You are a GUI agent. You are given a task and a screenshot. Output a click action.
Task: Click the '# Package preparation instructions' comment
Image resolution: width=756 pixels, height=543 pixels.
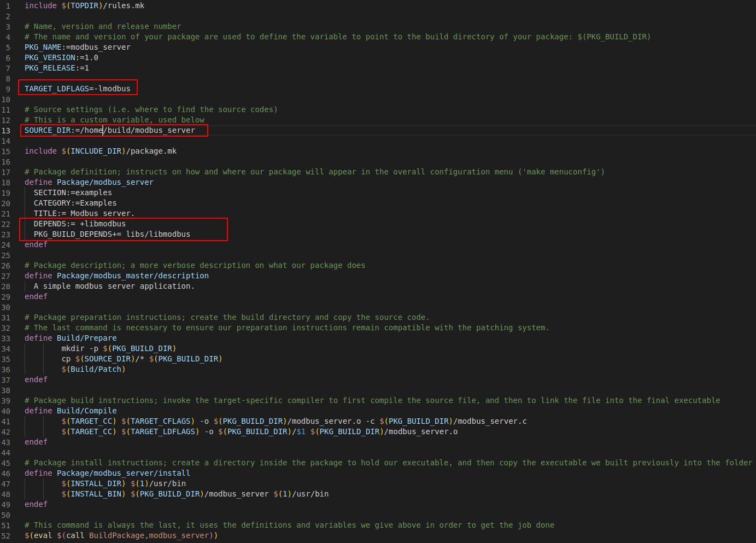[227, 317]
